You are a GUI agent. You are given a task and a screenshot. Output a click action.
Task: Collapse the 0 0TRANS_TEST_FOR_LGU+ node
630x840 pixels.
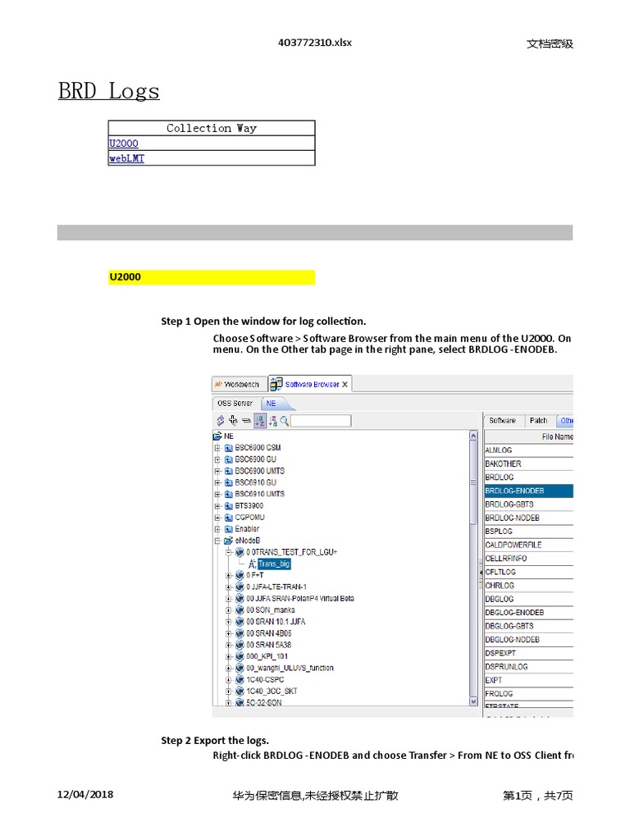(229, 552)
